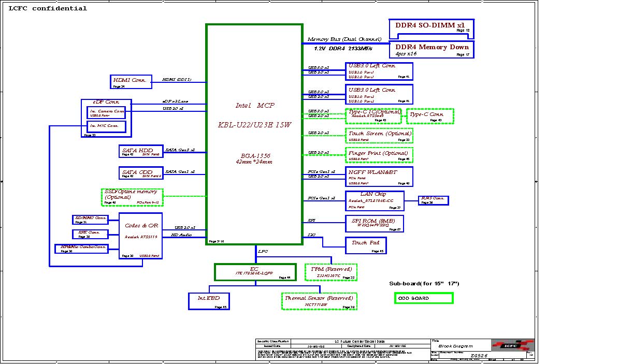Click the "Intel MCP" text
Viewport: 618px width, 364px height.
pyautogui.click(x=255, y=105)
